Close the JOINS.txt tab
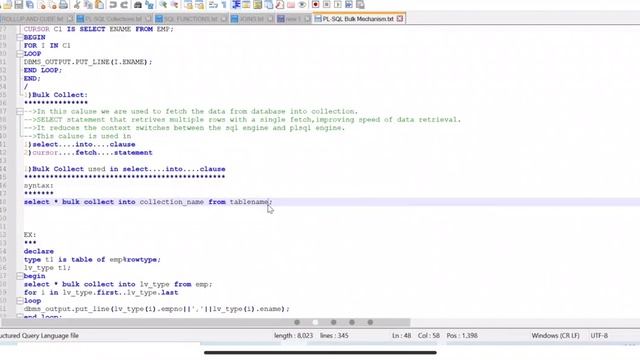This screenshot has width=640, height=360. coord(270,19)
